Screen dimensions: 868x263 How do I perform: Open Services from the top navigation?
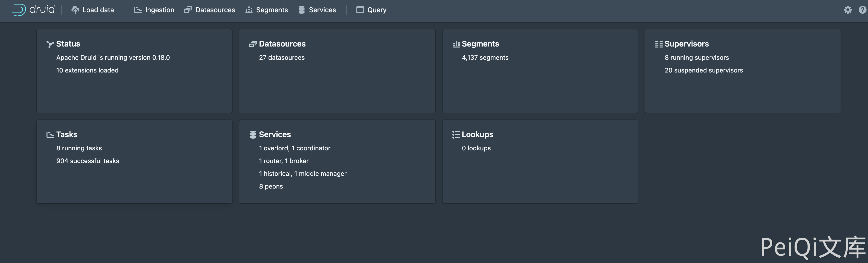pyautogui.click(x=317, y=10)
